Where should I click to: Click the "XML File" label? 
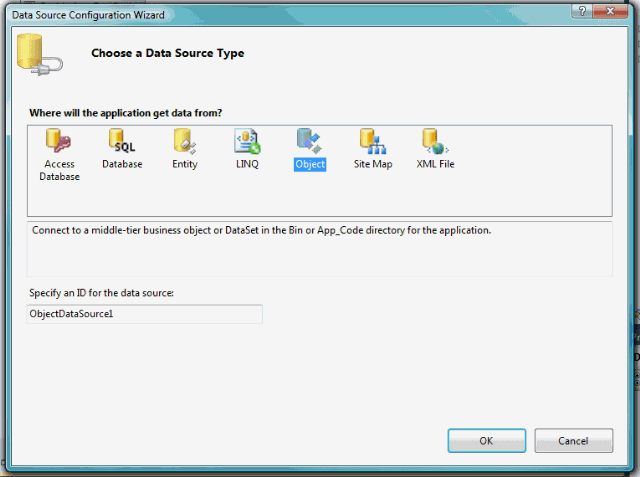tap(435, 164)
